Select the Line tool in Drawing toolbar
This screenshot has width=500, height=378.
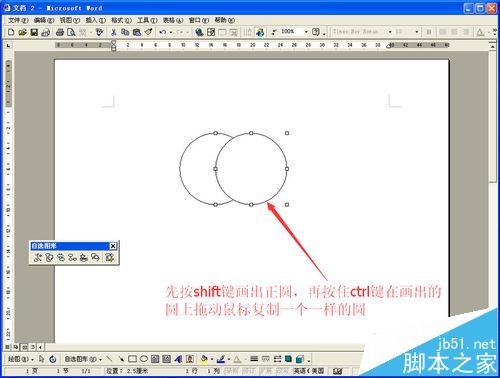pyautogui.click(x=109, y=359)
